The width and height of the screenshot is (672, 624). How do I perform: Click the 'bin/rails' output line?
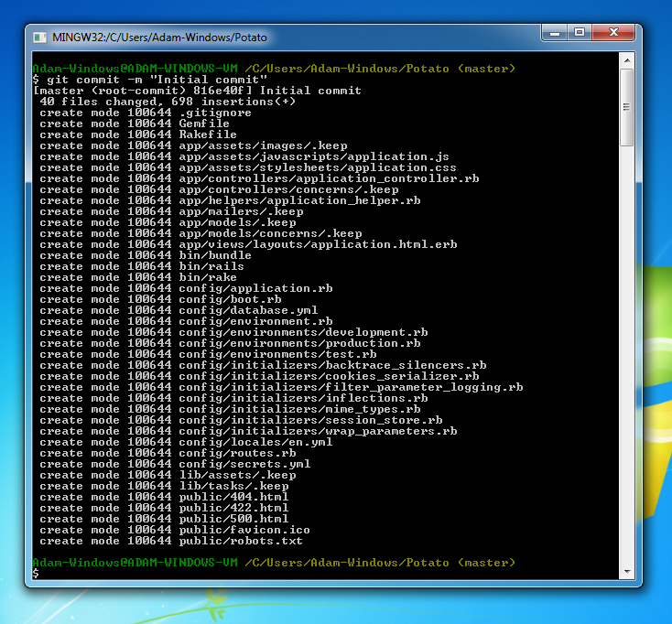click(142, 266)
